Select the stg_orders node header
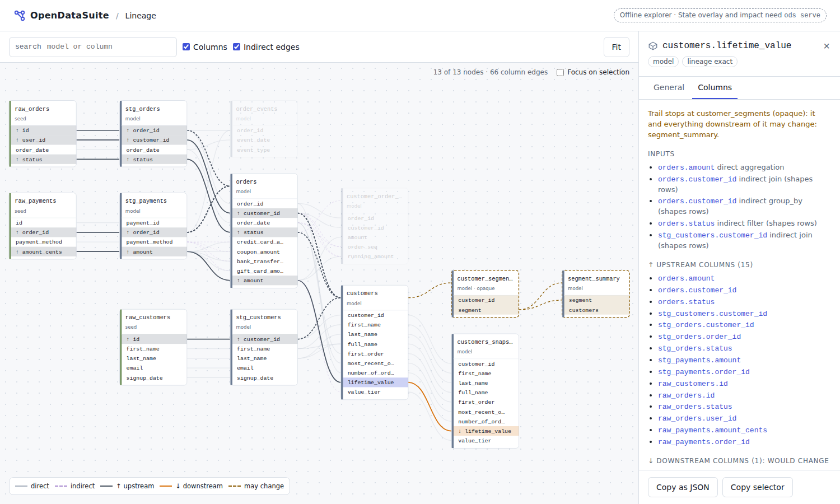 (x=154, y=113)
